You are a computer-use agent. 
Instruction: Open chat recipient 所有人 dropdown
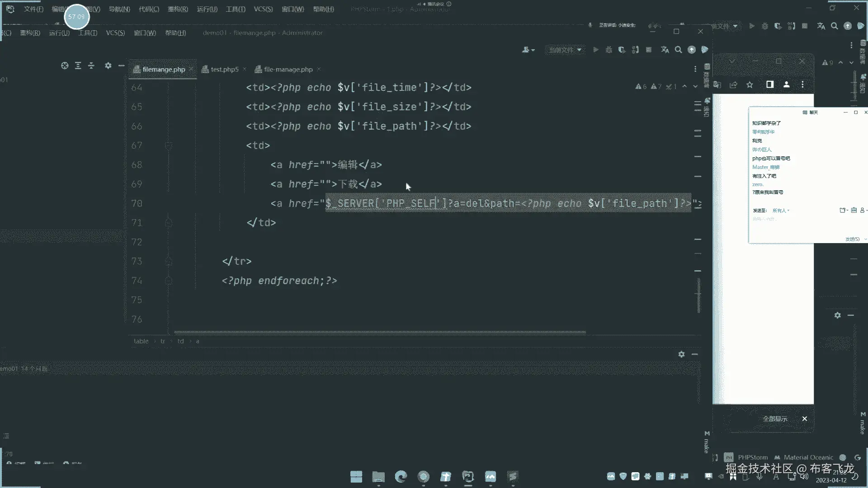pyautogui.click(x=781, y=211)
